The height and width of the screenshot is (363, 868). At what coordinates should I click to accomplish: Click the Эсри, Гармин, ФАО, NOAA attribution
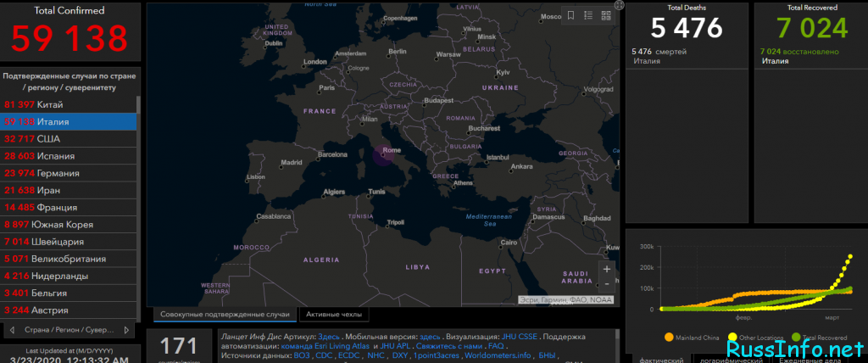565,300
